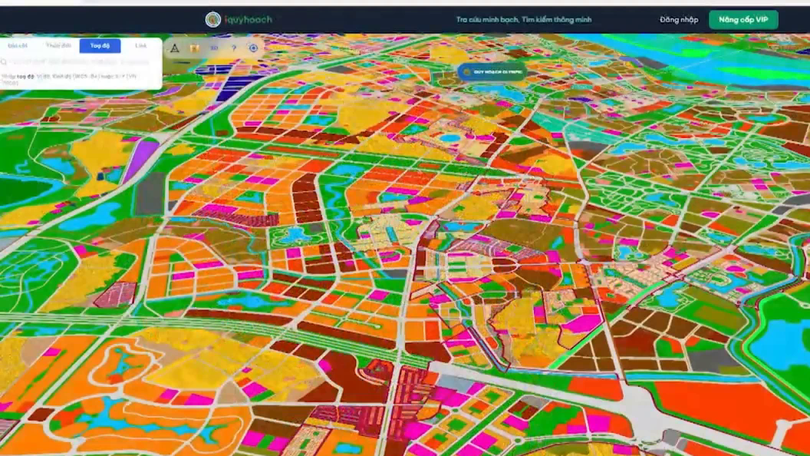
Task: Switch to the Địa chỉ tab
Action: click(18, 45)
